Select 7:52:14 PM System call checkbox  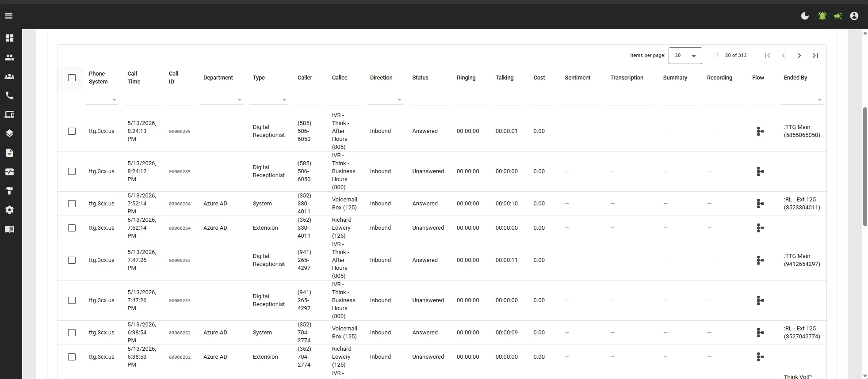72,204
